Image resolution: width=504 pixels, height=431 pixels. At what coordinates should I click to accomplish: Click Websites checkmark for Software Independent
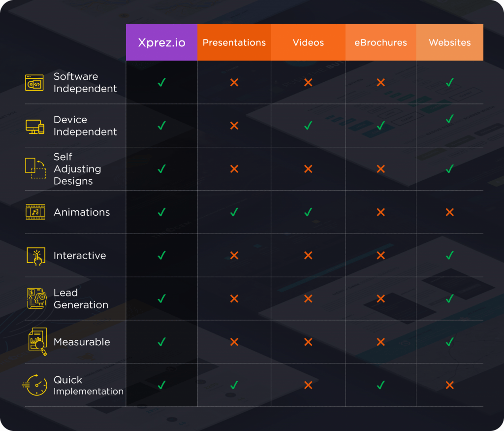pyautogui.click(x=450, y=82)
